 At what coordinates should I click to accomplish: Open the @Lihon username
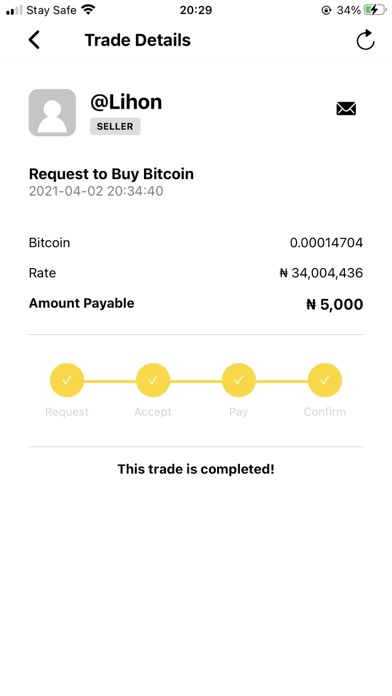tap(126, 102)
